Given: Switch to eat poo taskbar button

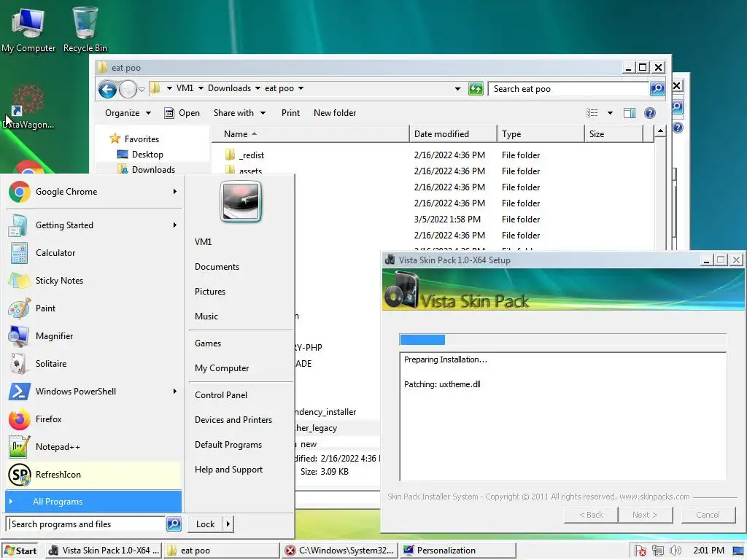Looking at the screenshot, I should (222, 551).
